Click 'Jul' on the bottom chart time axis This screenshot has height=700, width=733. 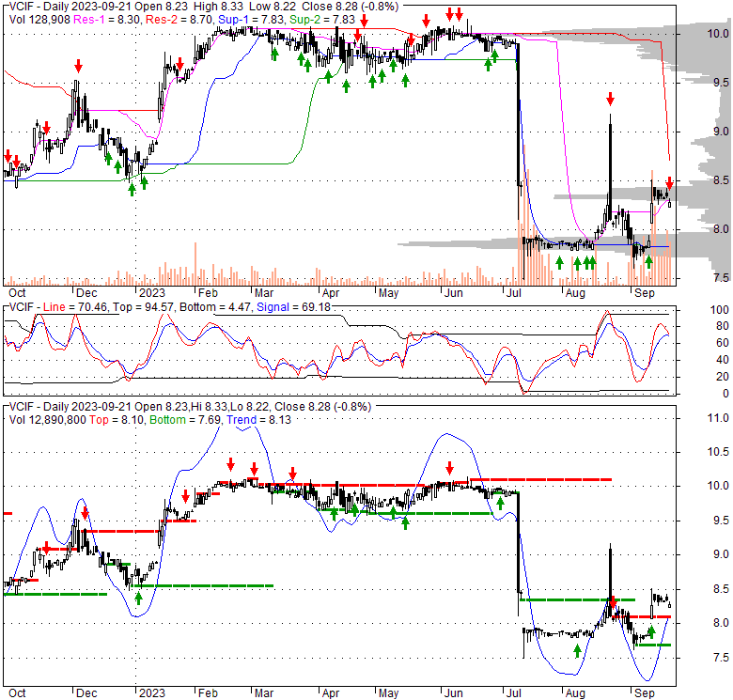(x=513, y=693)
